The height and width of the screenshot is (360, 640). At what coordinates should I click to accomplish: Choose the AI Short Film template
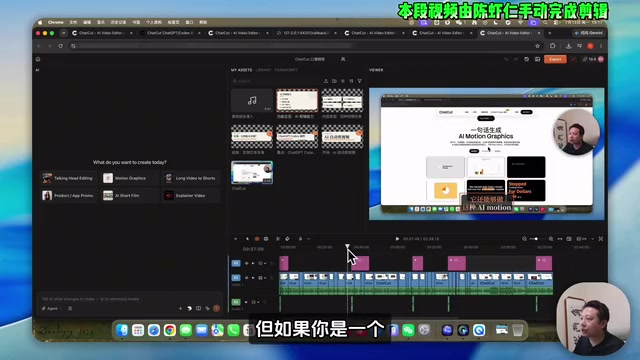click(x=130, y=196)
